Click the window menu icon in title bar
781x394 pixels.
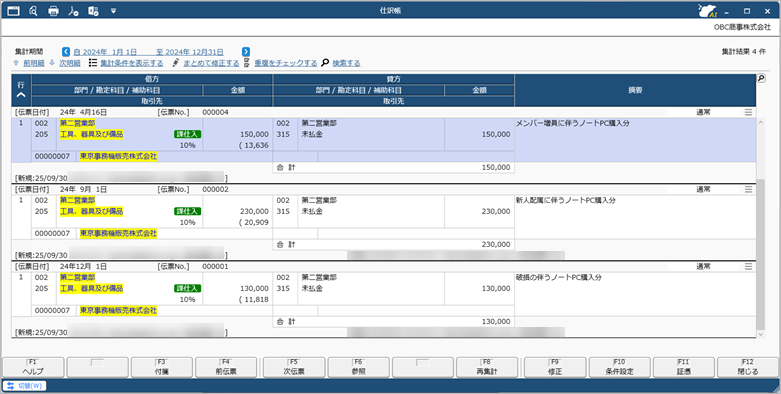point(13,11)
